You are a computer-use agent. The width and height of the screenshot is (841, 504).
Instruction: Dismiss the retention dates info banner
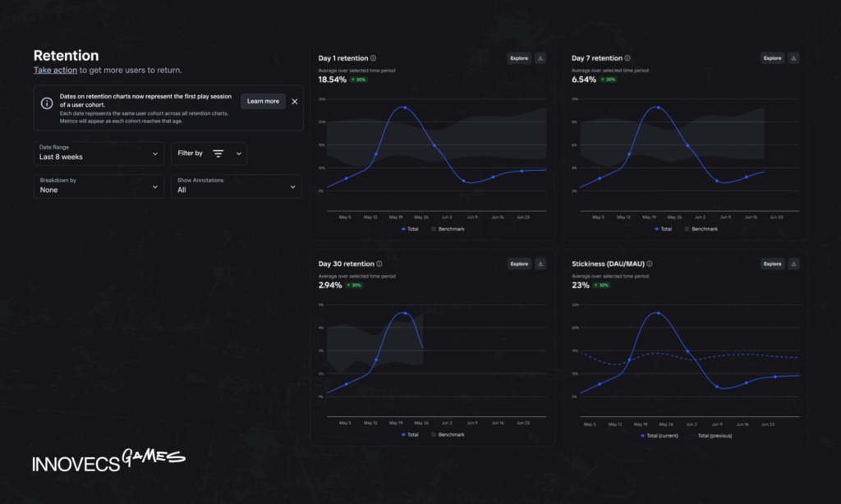click(x=295, y=101)
